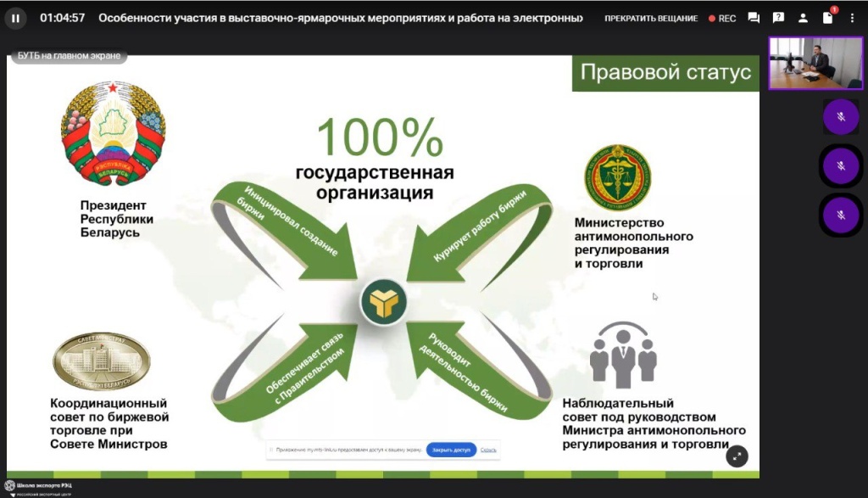The height and width of the screenshot is (498, 868).
Task: Click the Координационный совет по биржевой торговле caption
Action: [109, 423]
